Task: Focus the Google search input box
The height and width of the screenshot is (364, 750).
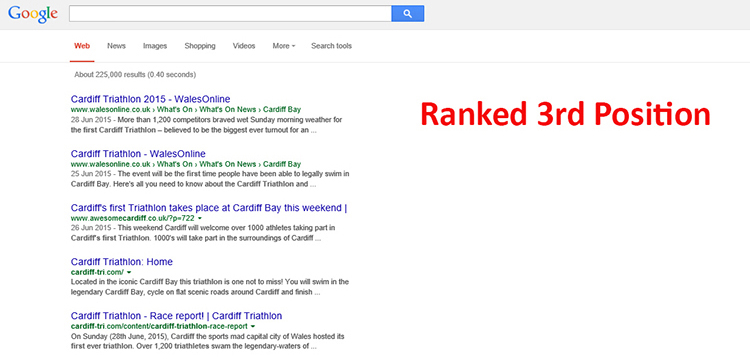Action: click(230, 14)
